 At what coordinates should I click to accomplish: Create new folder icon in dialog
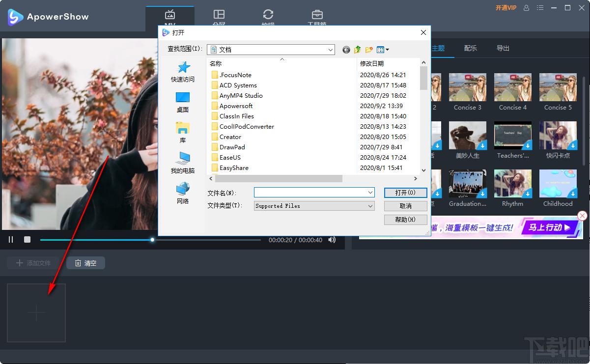369,50
